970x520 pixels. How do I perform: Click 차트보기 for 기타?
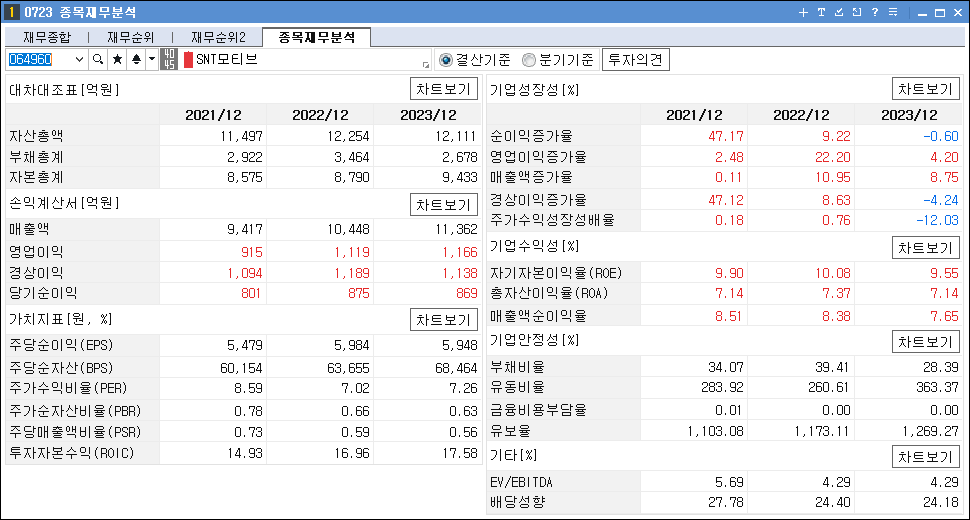925,457
